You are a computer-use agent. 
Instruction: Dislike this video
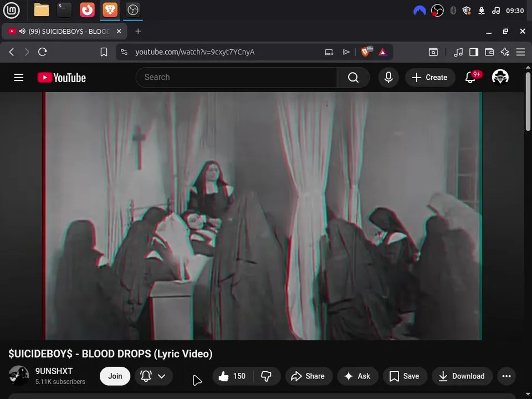coord(267,376)
